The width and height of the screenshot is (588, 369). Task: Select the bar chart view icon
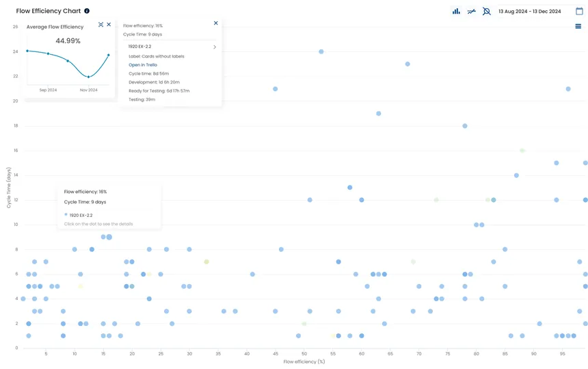pos(456,11)
